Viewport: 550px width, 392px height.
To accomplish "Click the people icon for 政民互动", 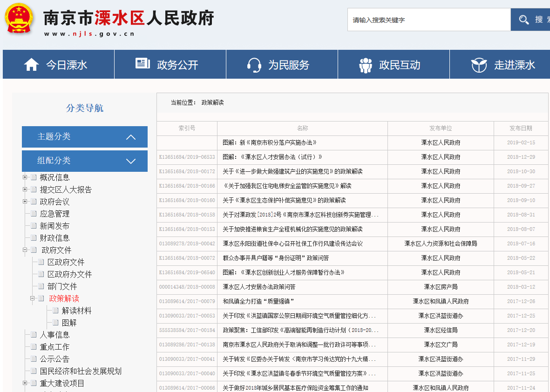I will (x=366, y=65).
